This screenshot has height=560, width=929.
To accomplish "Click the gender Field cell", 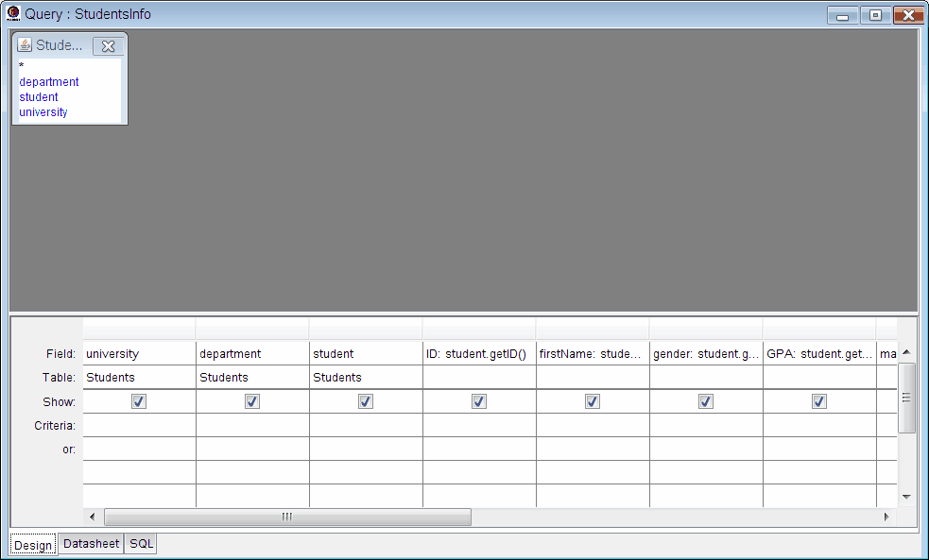I will point(706,353).
